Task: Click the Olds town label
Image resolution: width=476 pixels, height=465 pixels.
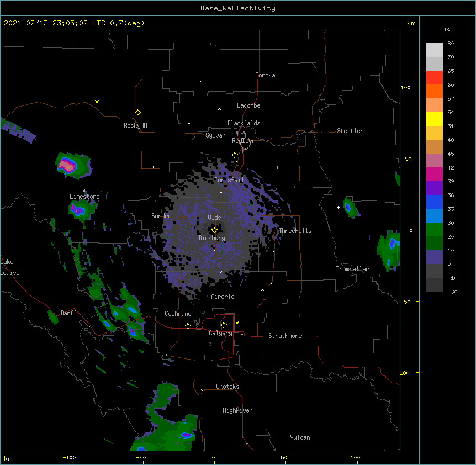Action: (214, 218)
